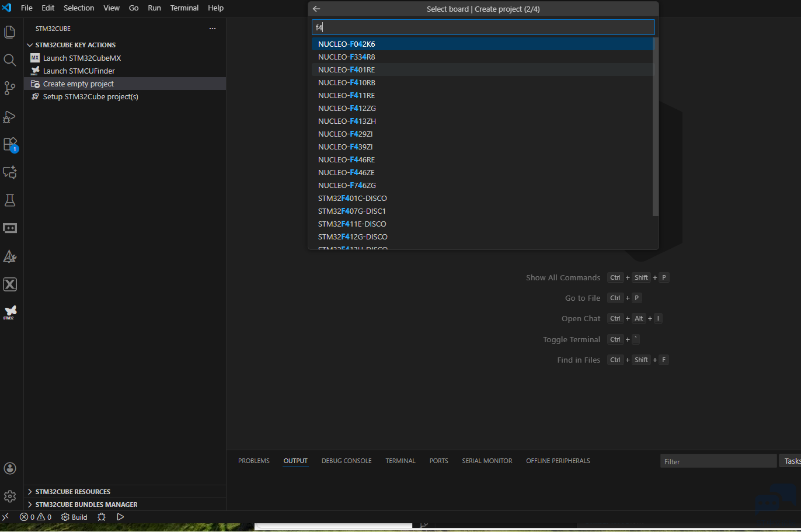Open the Terminal menu

pyautogui.click(x=184, y=8)
